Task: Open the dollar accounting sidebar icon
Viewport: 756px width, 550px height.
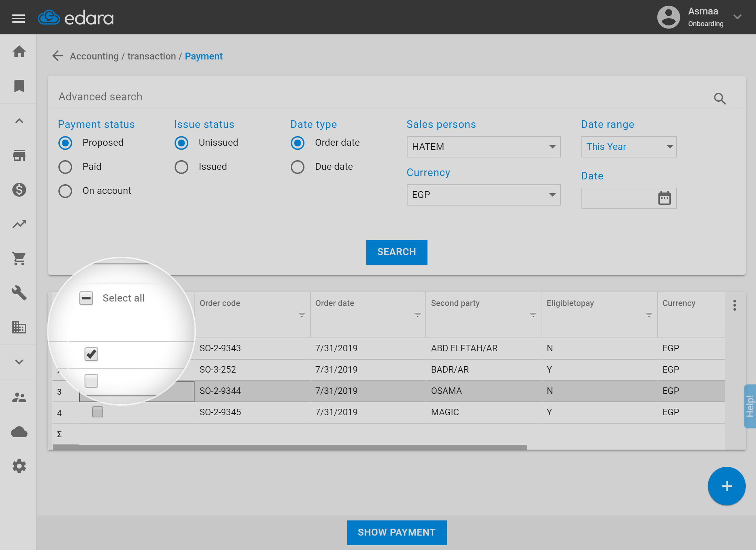Action: (x=19, y=189)
